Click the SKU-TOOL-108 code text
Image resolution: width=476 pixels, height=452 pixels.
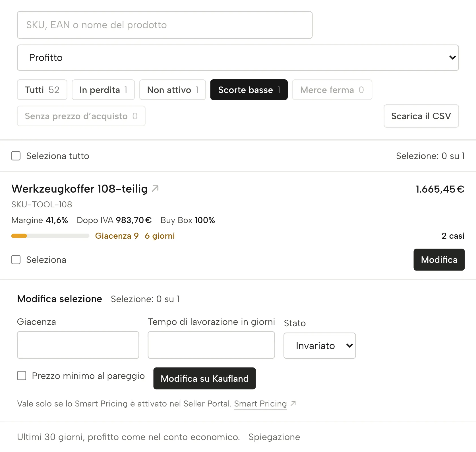point(42,205)
